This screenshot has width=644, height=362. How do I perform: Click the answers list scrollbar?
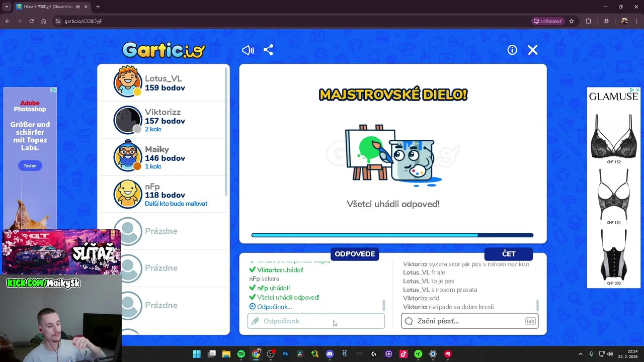tap(384, 305)
